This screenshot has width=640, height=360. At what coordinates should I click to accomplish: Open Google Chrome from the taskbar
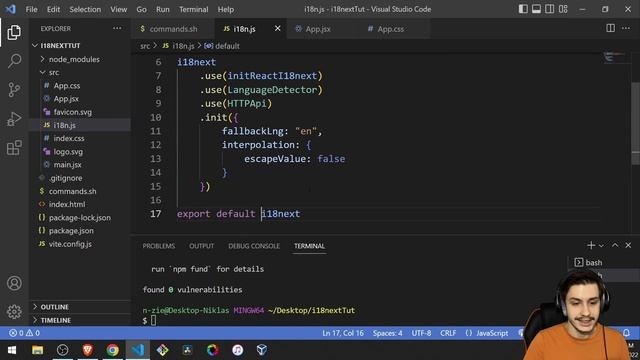pos(113,350)
